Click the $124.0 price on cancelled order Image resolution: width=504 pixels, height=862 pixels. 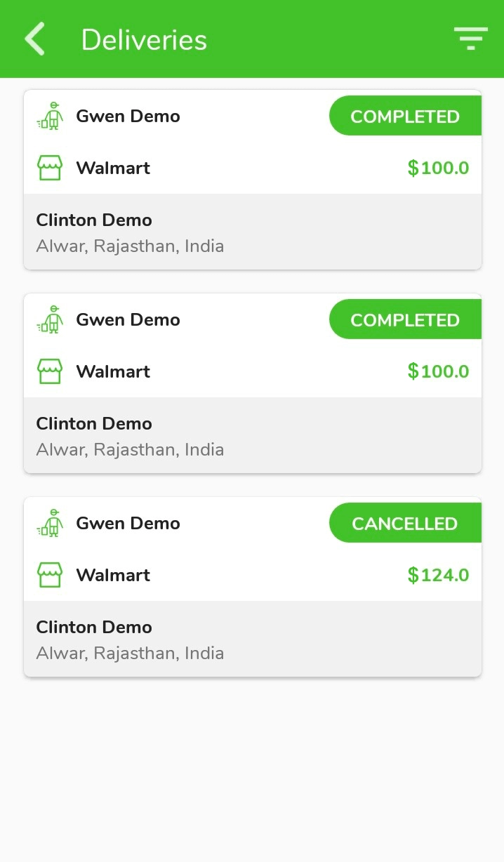click(438, 574)
